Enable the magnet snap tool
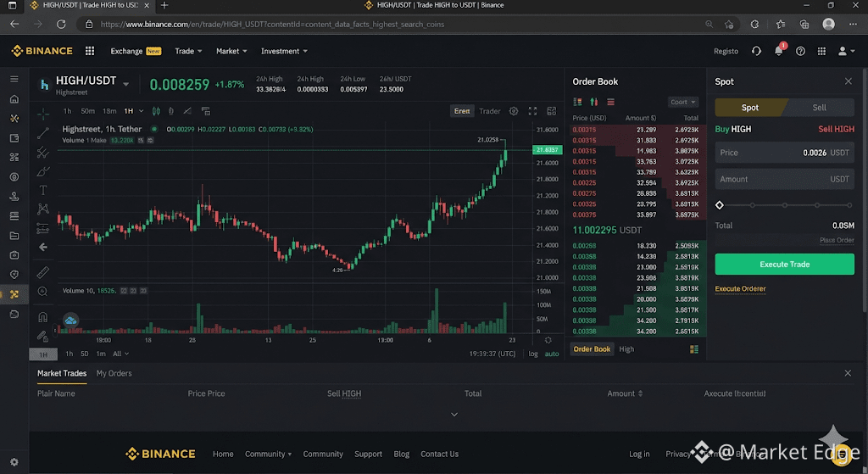The width and height of the screenshot is (868, 474). pyautogui.click(x=42, y=317)
